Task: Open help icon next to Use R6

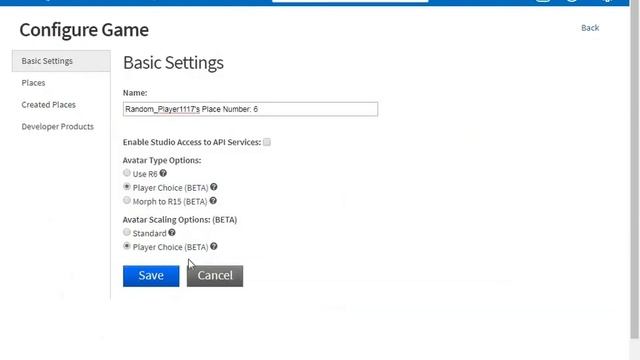Action: (163, 173)
